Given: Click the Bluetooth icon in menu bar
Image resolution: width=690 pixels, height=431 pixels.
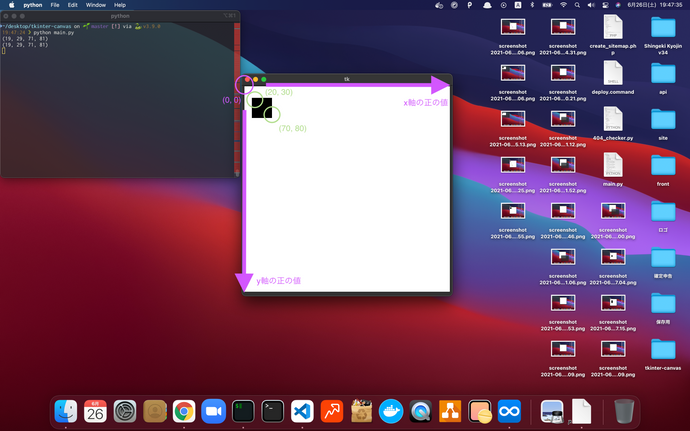Looking at the screenshot, I should [532, 5].
